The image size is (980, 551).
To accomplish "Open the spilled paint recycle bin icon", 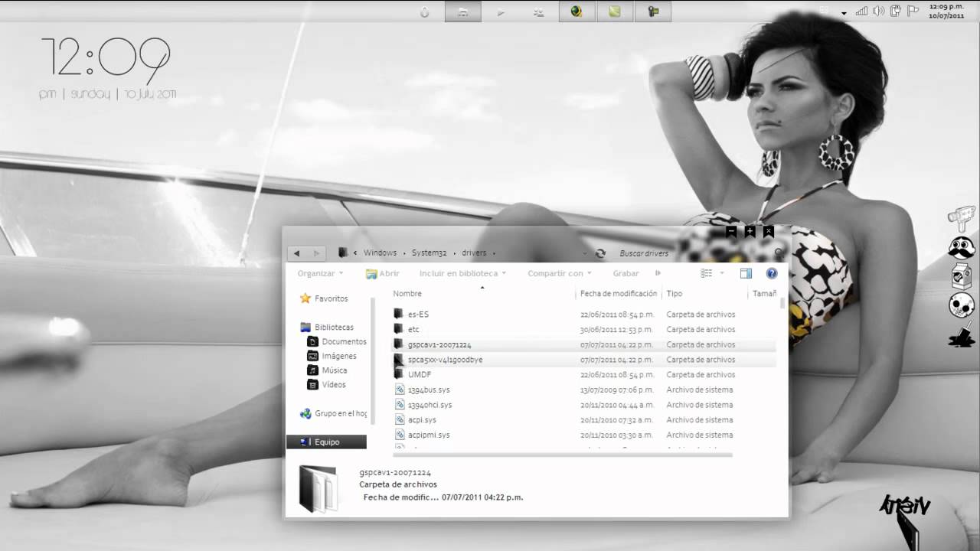I will [x=961, y=334].
